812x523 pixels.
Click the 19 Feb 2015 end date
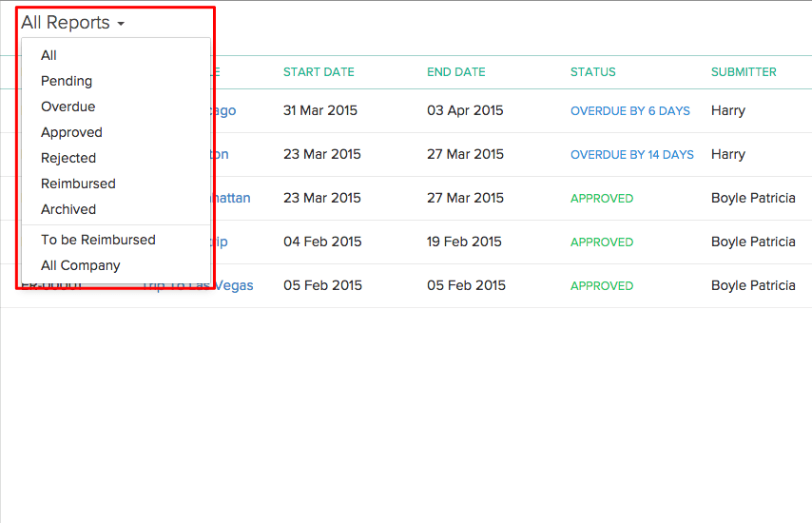pos(464,242)
